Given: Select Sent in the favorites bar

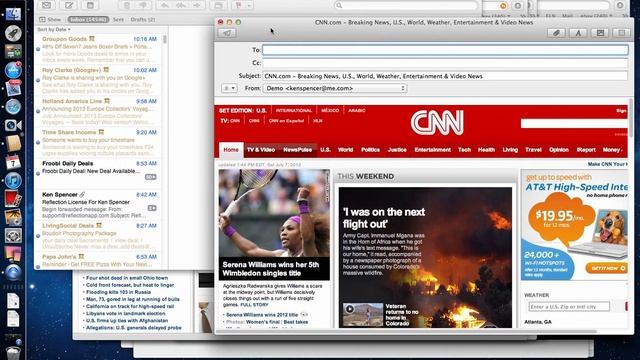Looking at the screenshot, I should pos(118,20).
